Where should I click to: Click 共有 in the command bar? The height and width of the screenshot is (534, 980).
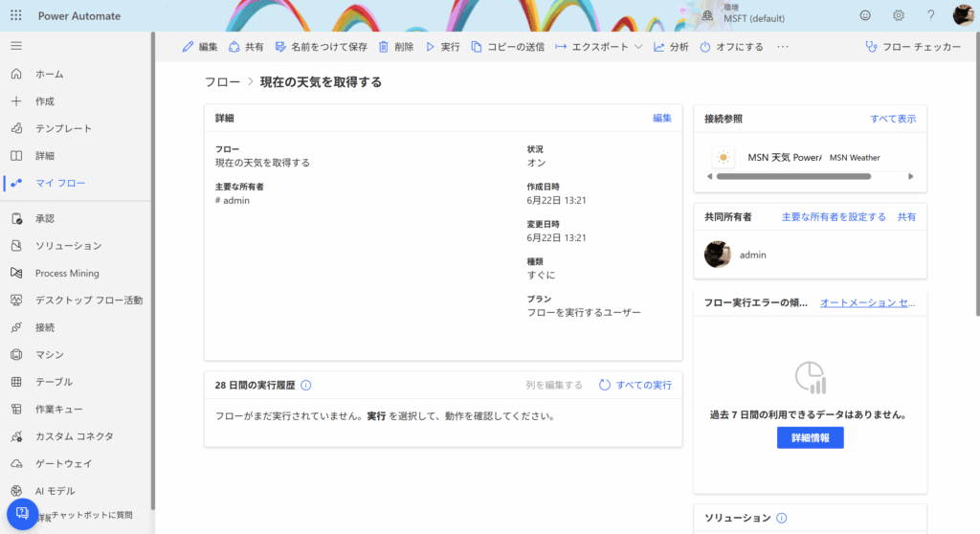[x=246, y=47]
